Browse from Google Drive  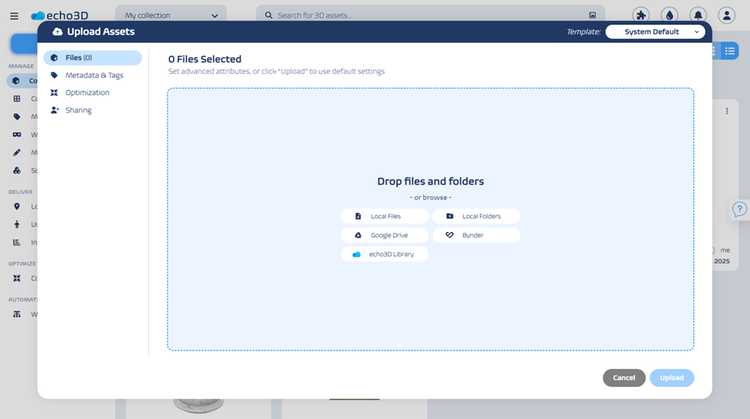pyautogui.click(x=385, y=235)
